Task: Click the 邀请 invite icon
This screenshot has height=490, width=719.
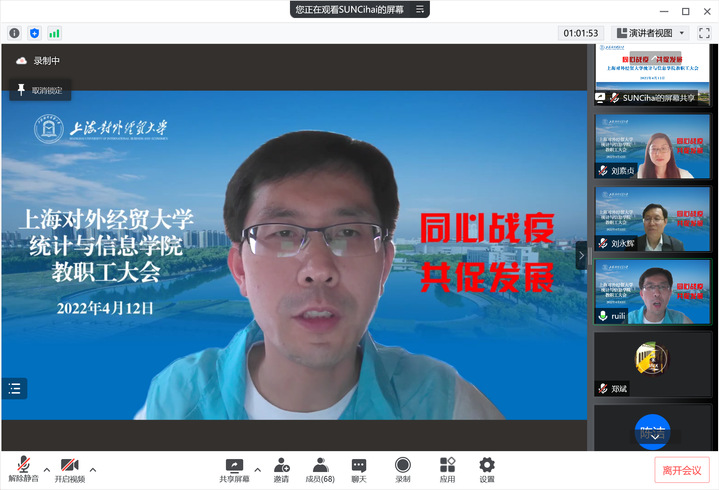Action: click(282, 469)
